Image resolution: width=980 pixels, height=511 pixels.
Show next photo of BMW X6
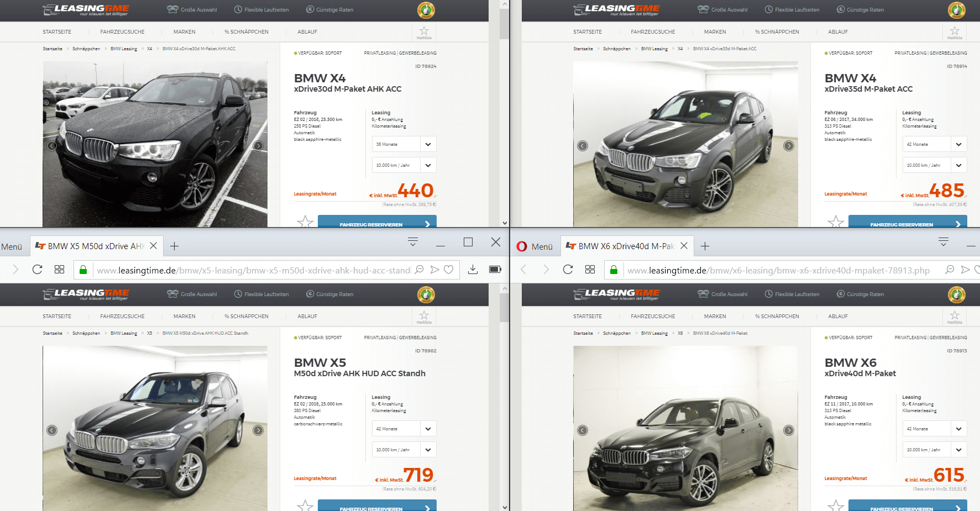(x=789, y=430)
